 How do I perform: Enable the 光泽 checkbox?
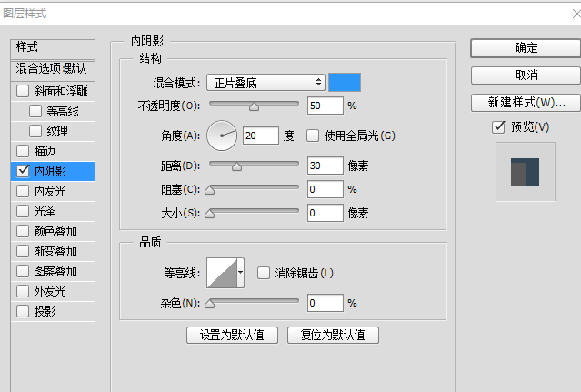[23, 211]
